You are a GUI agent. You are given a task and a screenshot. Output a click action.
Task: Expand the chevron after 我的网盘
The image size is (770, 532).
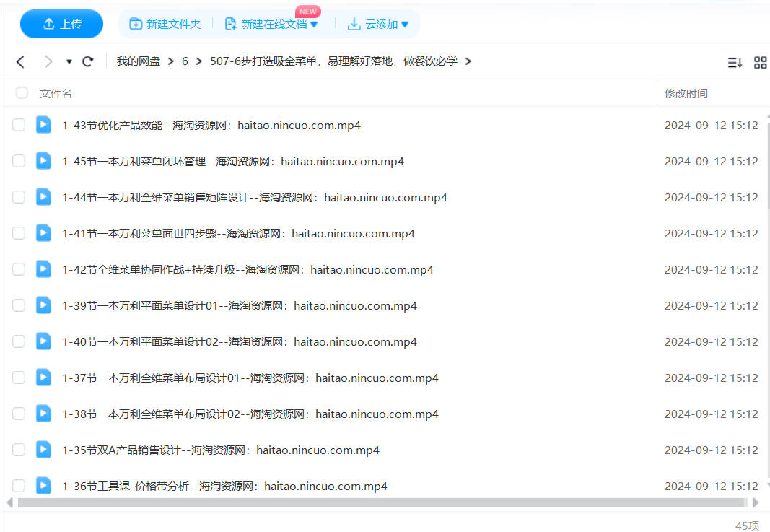tap(171, 61)
